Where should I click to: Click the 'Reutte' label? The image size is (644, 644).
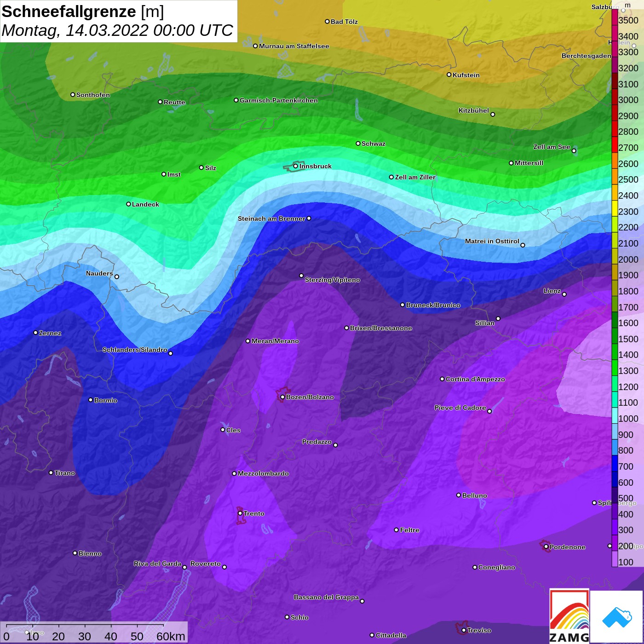(174, 102)
